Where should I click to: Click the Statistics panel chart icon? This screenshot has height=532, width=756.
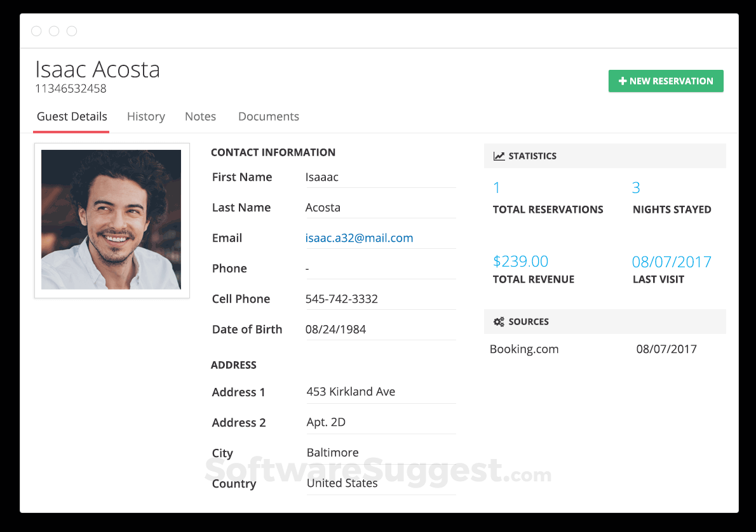click(499, 156)
